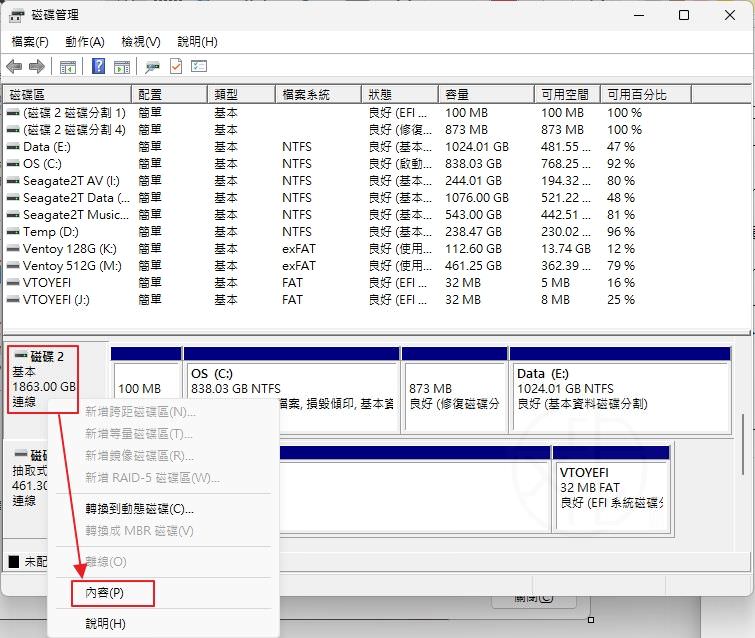Click the 13.74 GB free space cell
Image resolution: width=755 pixels, height=638 pixels.
(566, 249)
